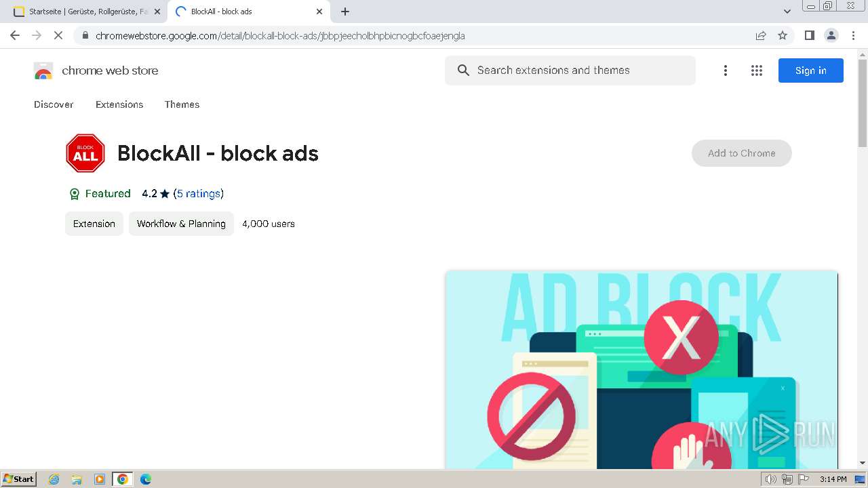Expand the tab search dropdown arrow
Screen dimensions: 868x488
[787, 12]
